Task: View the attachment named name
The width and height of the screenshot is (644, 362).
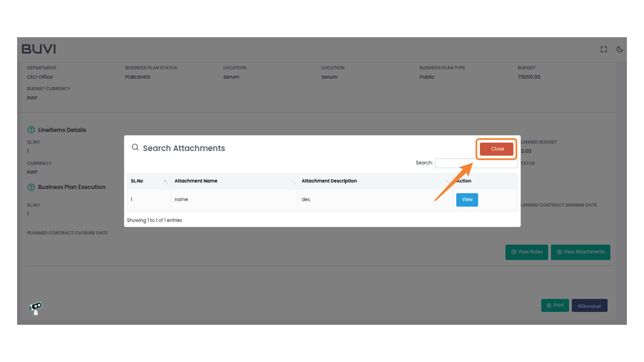Action: click(467, 200)
